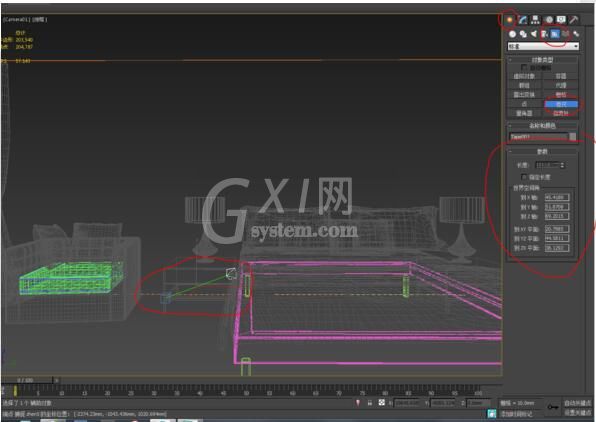Click the 指南针 compass button
This screenshot has width=596, height=422.
click(561, 113)
